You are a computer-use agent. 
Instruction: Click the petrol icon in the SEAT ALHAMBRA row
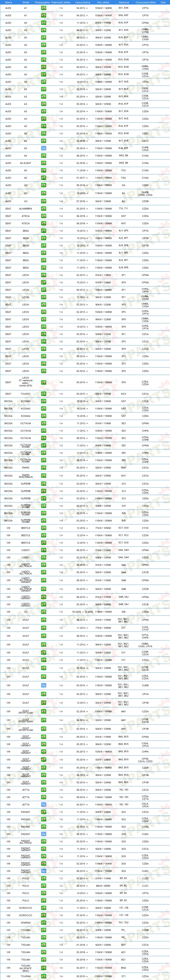click(x=43, y=208)
